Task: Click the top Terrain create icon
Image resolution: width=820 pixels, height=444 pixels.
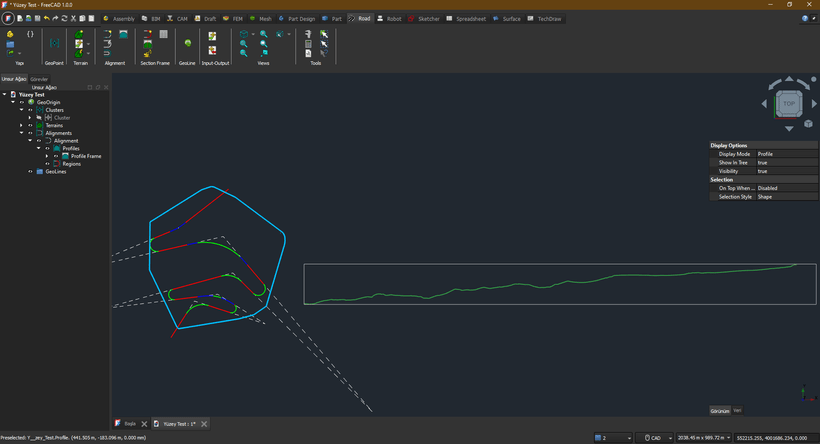Action: coord(79,34)
